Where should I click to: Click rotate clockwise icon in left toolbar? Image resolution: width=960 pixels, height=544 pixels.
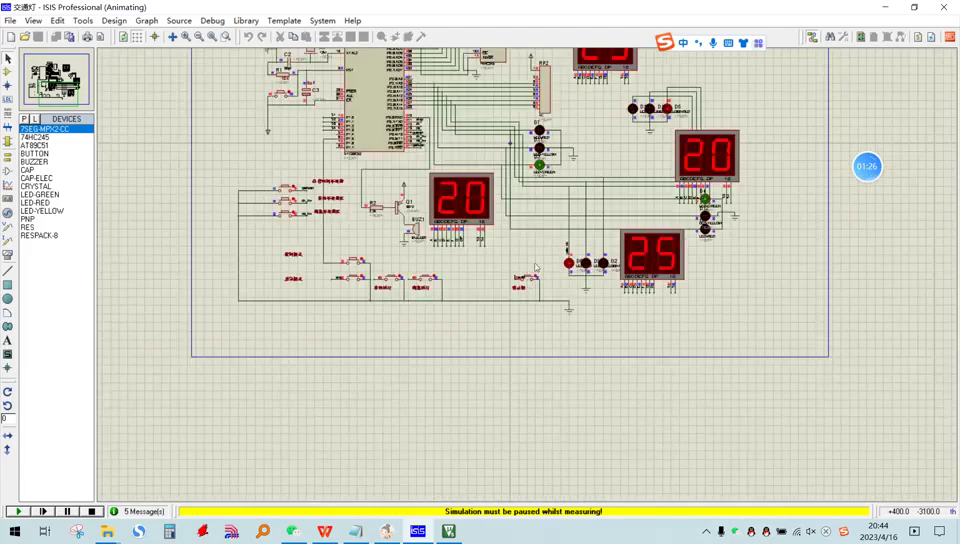(8, 392)
